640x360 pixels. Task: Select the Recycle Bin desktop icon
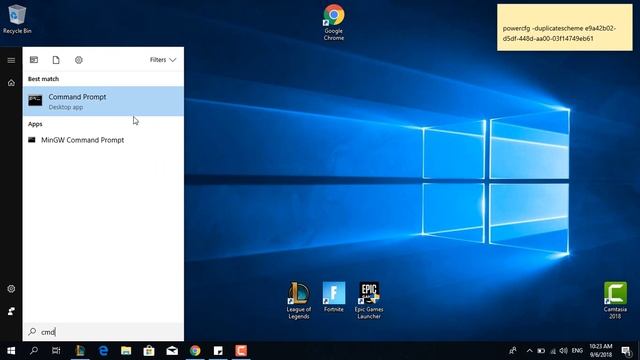tap(17, 18)
